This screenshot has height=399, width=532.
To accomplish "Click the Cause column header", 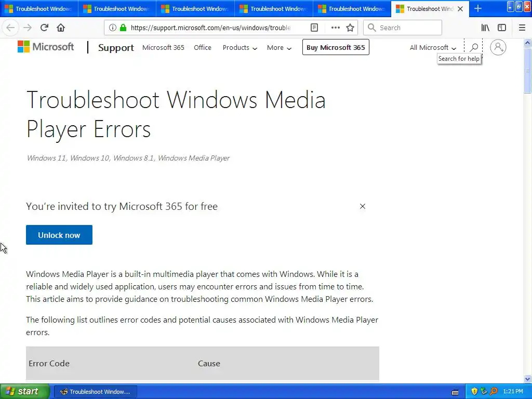I will tap(209, 363).
